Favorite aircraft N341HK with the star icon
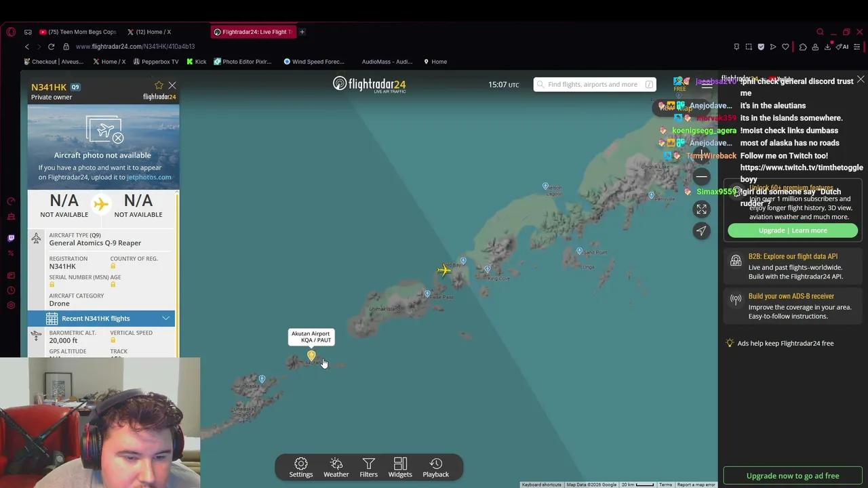Image resolution: width=868 pixels, height=488 pixels. tap(159, 85)
